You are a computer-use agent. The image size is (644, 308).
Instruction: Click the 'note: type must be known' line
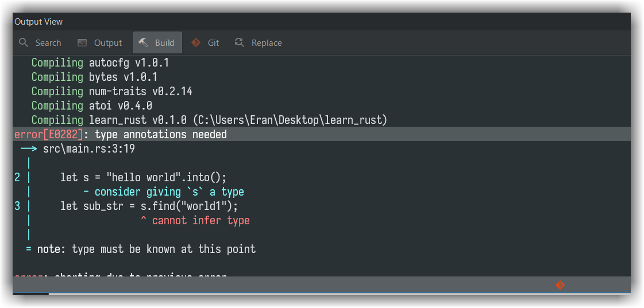click(x=146, y=249)
